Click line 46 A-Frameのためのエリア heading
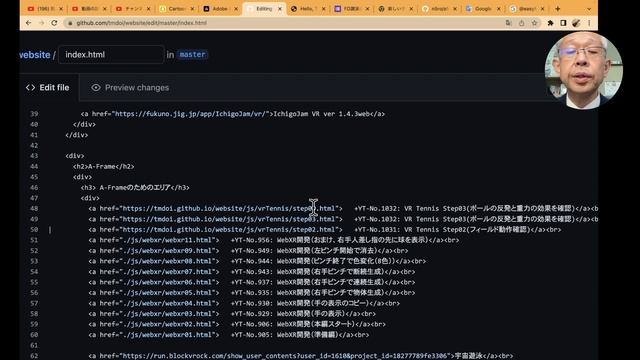This screenshot has width=640, height=360. (135, 188)
